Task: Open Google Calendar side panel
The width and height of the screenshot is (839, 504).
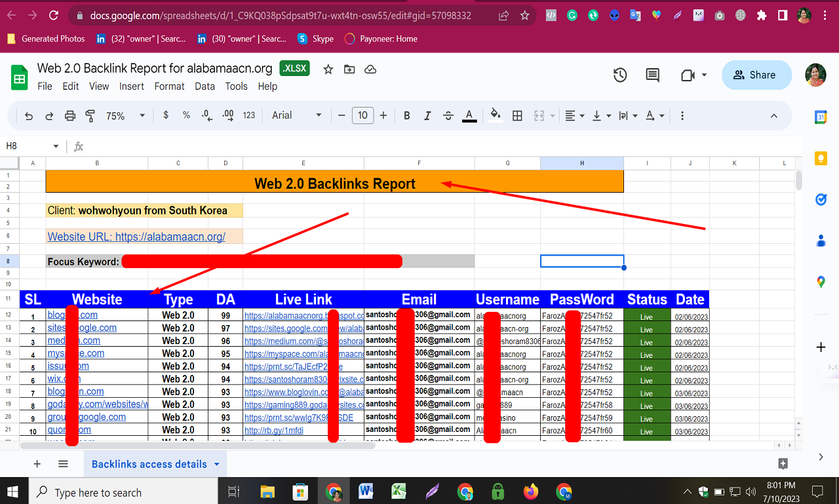Action: (x=821, y=117)
